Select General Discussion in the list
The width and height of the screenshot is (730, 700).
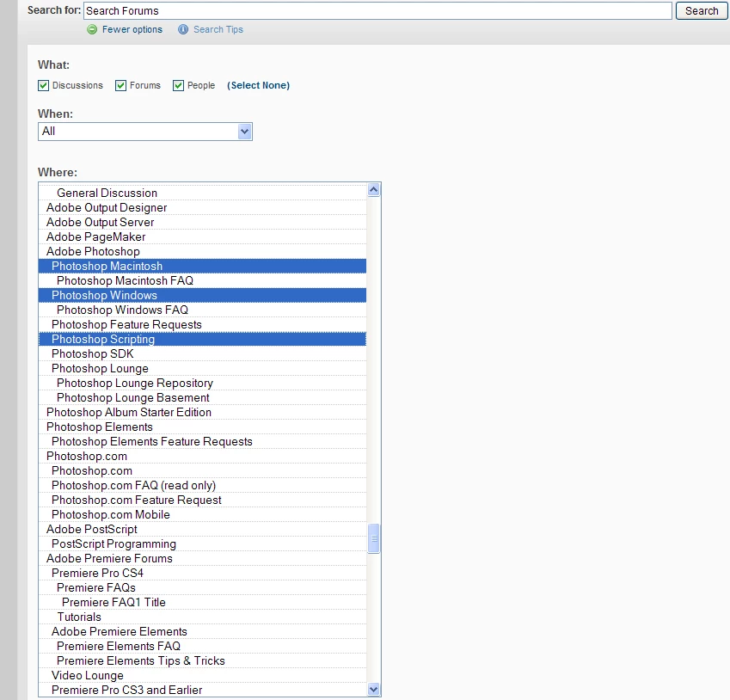coord(203,193)
